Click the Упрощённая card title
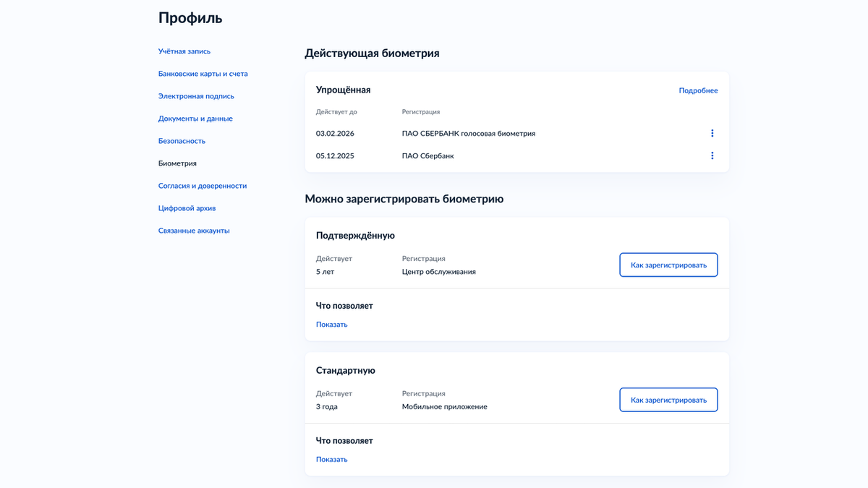Image resolution: width=868 pixels, height=488 pixels. (343, 90)
